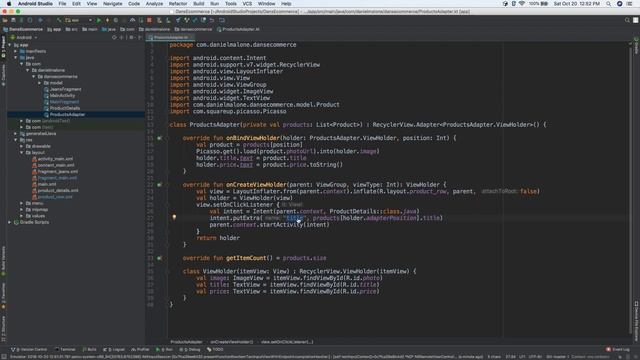Viewport: 640px width, 360px height.
Task: Click the DansEcommerce root breadcrumb in navigation bar
Action: [23, 29]
